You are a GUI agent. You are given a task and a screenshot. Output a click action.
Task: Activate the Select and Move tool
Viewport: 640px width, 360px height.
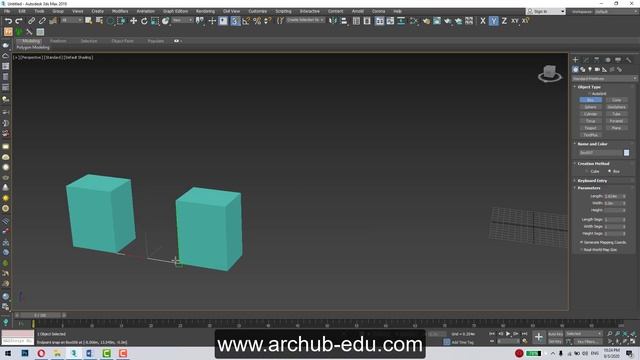click(x=133, y=21)
